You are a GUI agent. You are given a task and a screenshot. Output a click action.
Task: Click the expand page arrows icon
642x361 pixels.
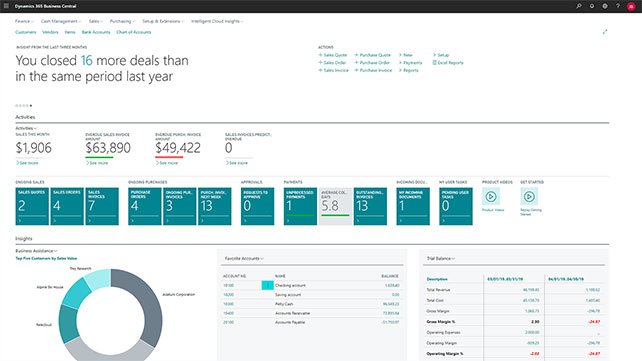coord(605,32)
